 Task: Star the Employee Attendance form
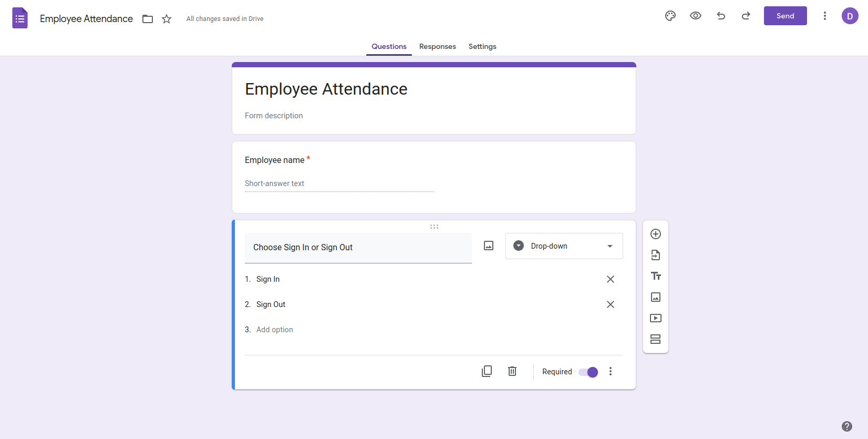pos(167,19)
